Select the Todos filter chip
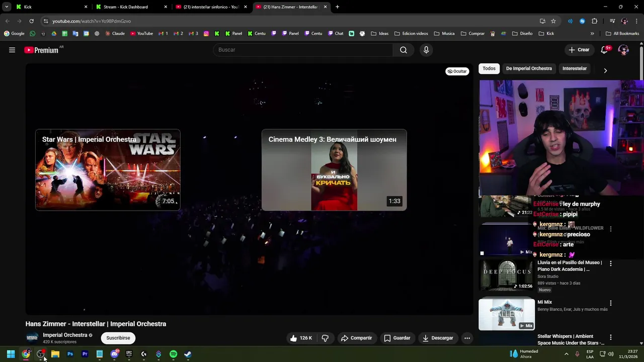The width and height of the screenshot is (644, 362). tap(489, 68)
